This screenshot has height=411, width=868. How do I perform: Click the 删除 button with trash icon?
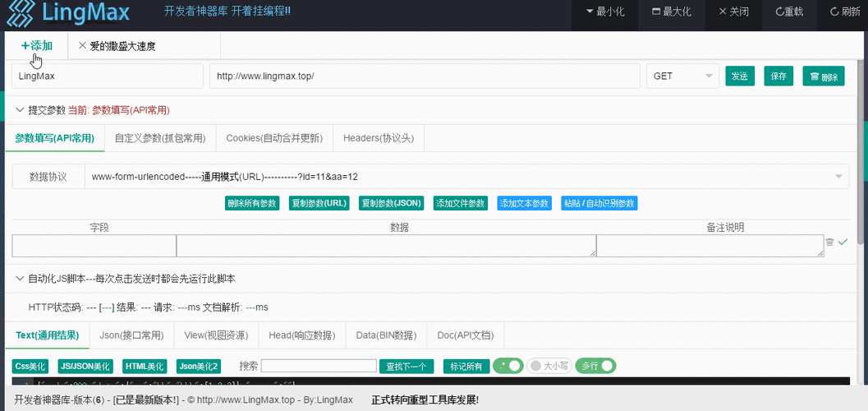823,76
